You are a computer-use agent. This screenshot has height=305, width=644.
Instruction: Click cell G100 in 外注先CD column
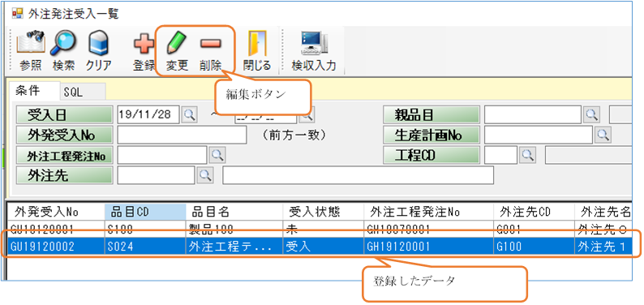535,246
